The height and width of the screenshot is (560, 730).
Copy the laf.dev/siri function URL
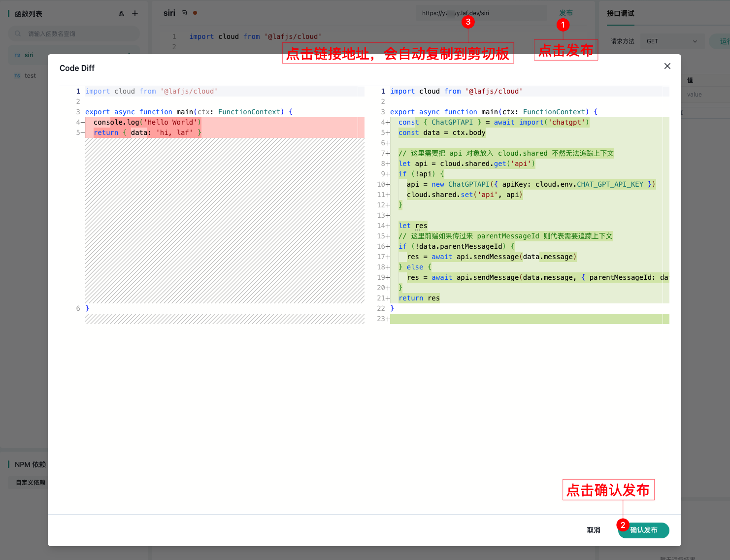tap(455, 13)
